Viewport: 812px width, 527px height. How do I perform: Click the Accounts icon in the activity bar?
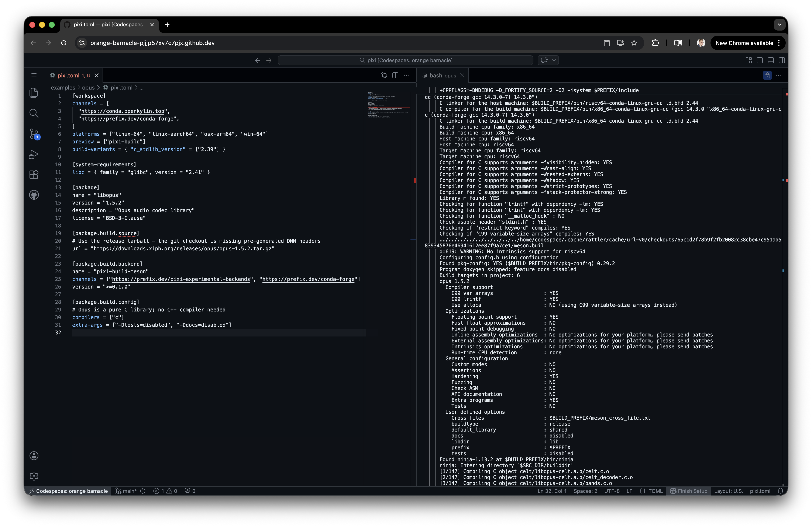point(34,456)
